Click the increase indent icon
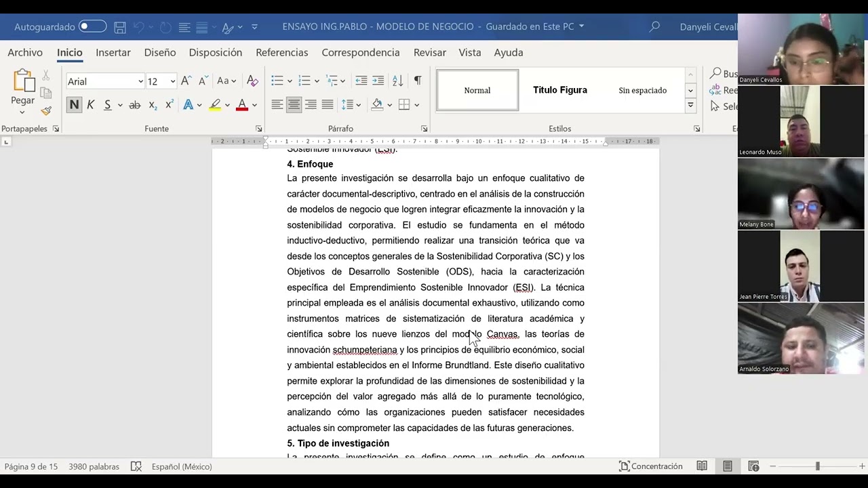868x488 pixels. pyautogui.click(x=378, y=81)
